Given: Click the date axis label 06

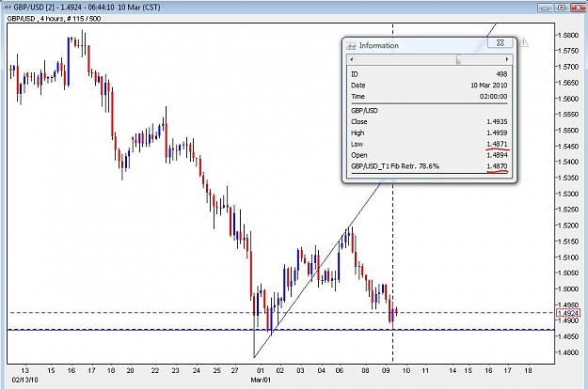Looking at the screenshot, I should pyautogui.click(x=339, y=370).
